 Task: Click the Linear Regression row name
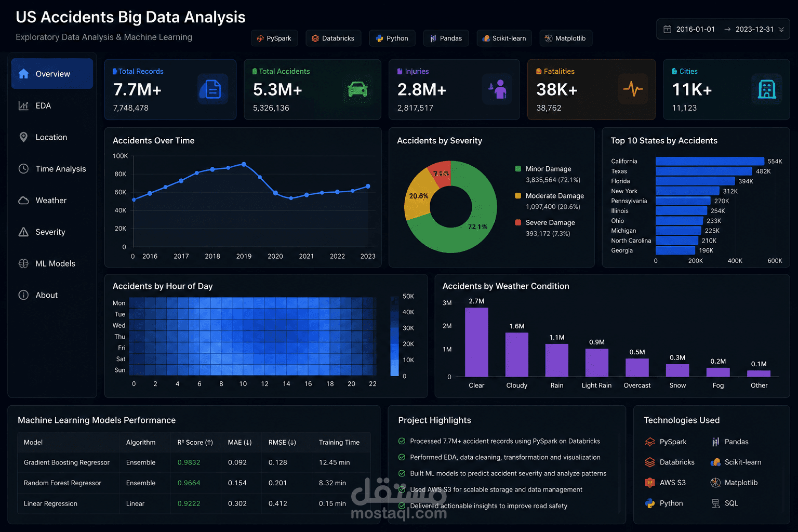tap(50, 504)
